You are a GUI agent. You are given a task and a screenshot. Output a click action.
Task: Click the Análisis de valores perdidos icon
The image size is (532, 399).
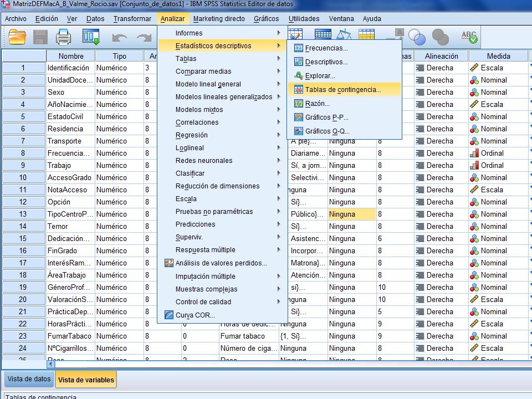[168, 263]
